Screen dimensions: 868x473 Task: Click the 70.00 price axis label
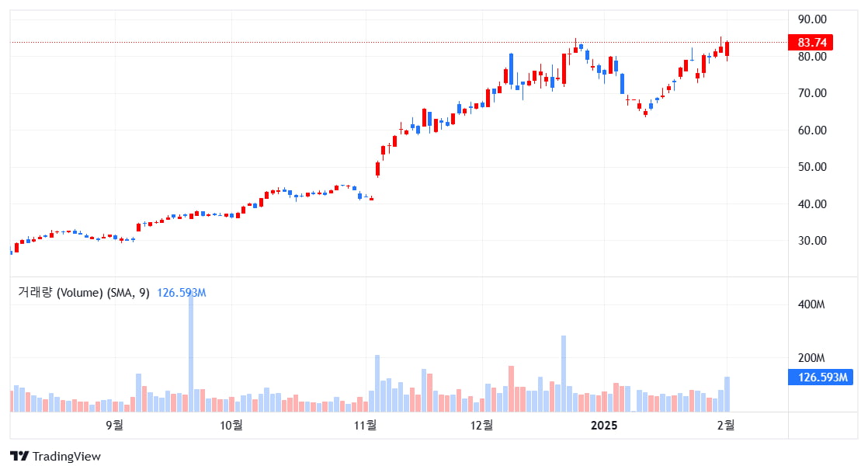tap(812, 93)
